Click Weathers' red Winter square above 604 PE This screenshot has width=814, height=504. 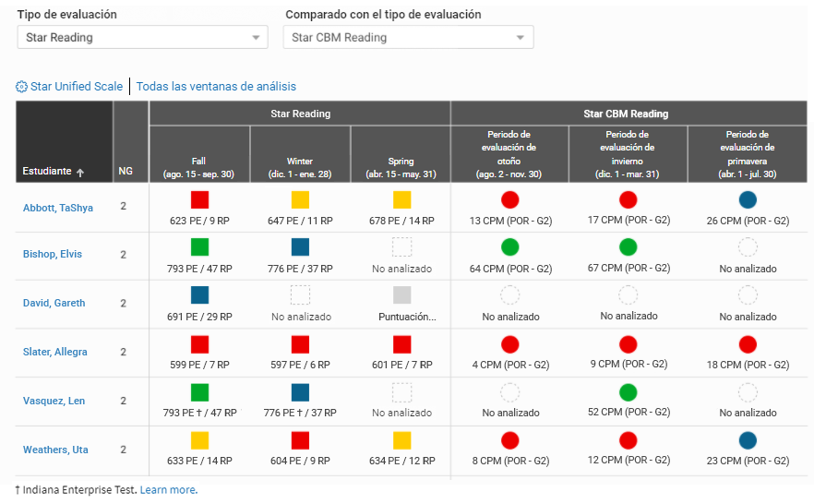(x=300, y=440)
